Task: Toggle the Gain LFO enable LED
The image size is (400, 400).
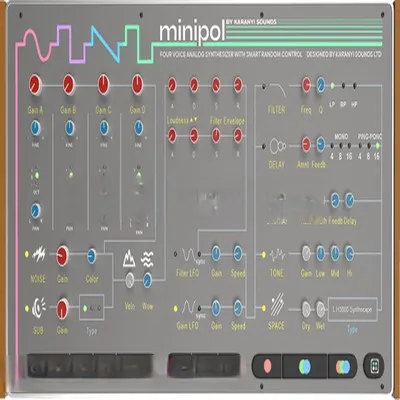Action: click(x=175, y=309)
